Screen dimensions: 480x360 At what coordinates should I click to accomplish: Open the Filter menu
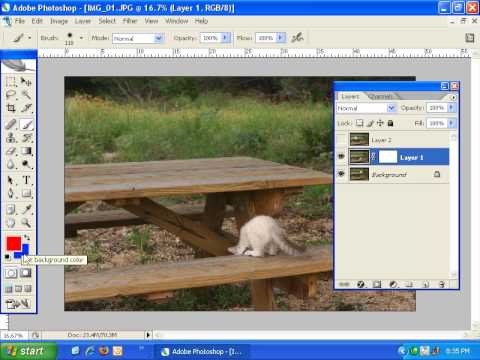130,21
